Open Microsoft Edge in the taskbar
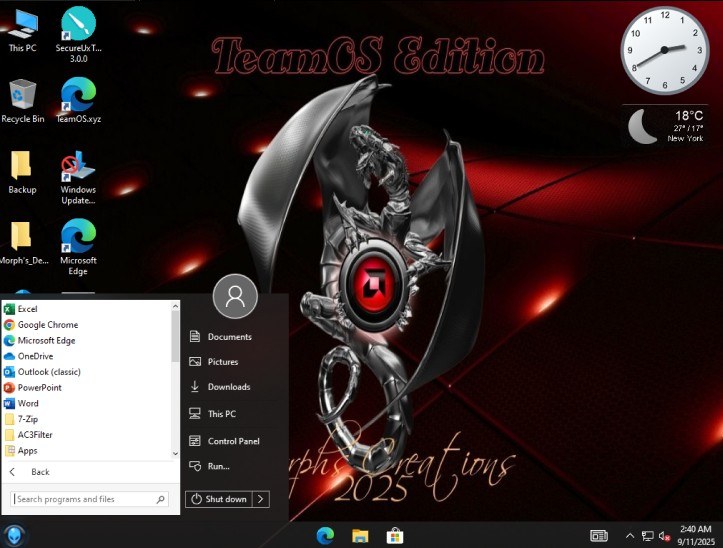The width and height of the screenshot is (723, 548). (x=326, y=536)
